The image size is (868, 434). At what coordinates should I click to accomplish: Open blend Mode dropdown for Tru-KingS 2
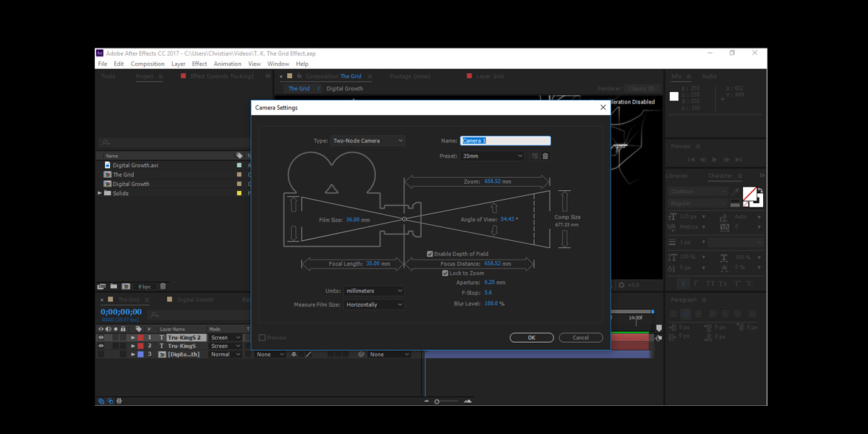coord(225,338)
